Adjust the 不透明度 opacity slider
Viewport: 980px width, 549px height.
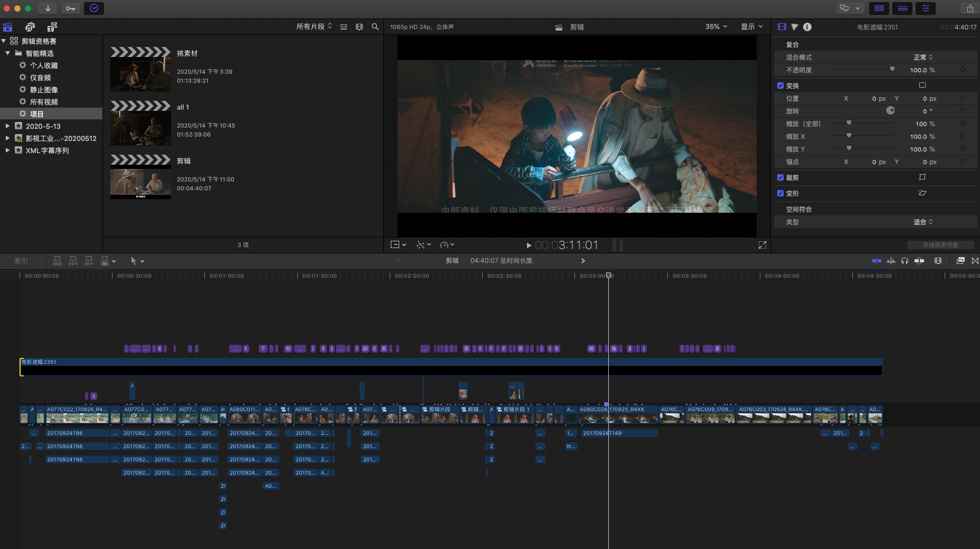click(x=892, y=70)
